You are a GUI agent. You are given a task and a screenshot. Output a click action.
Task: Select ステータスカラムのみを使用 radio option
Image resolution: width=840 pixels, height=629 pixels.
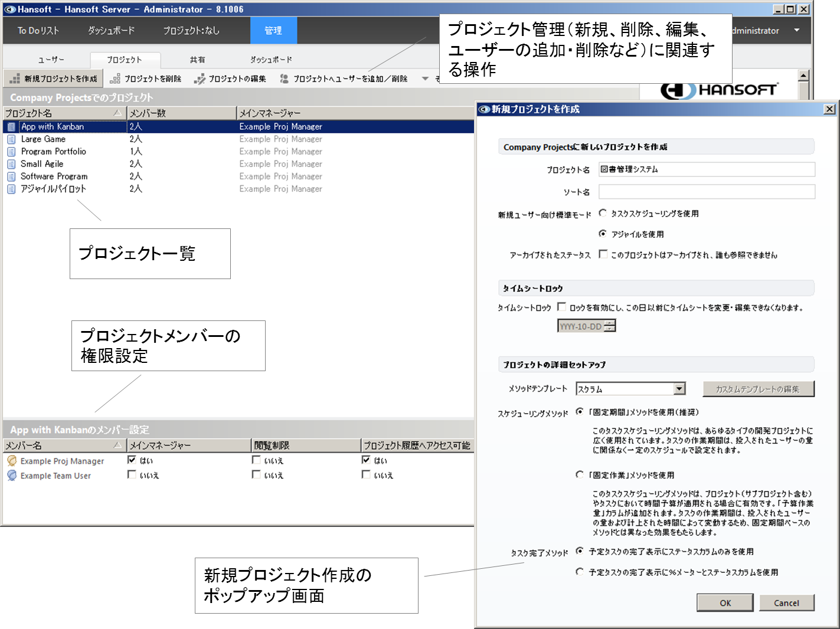click(580, 551)
